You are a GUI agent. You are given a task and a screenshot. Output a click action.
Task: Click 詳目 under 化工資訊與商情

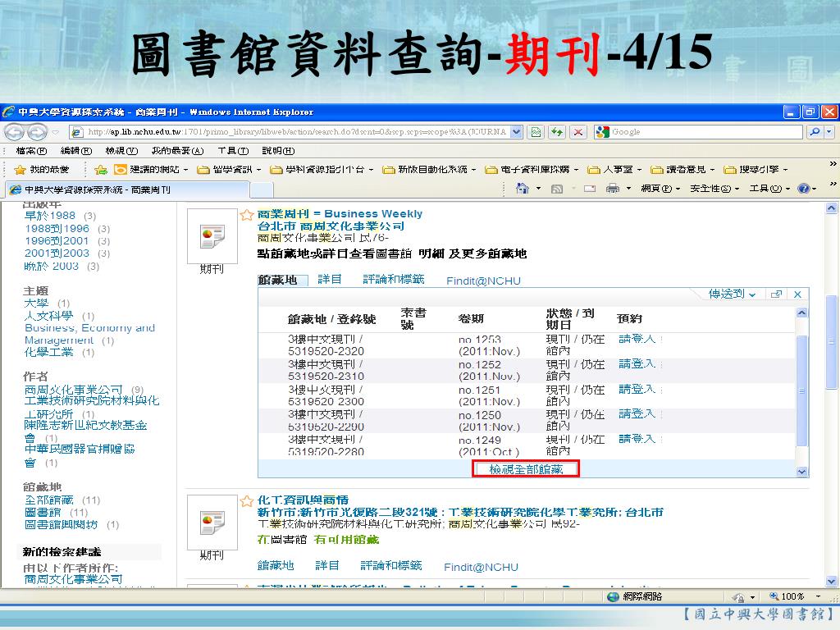326,565
